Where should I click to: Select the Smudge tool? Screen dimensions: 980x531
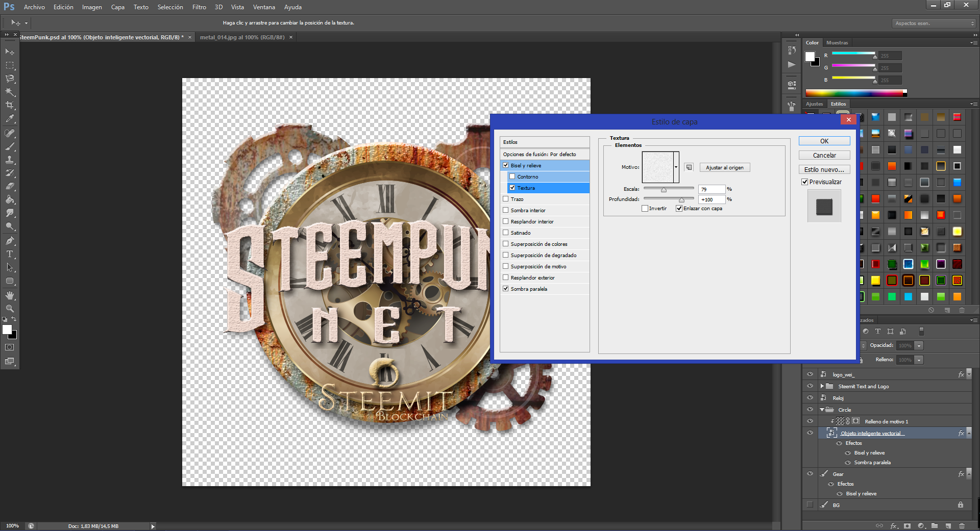pyautogui.click(x=10, y=213)
